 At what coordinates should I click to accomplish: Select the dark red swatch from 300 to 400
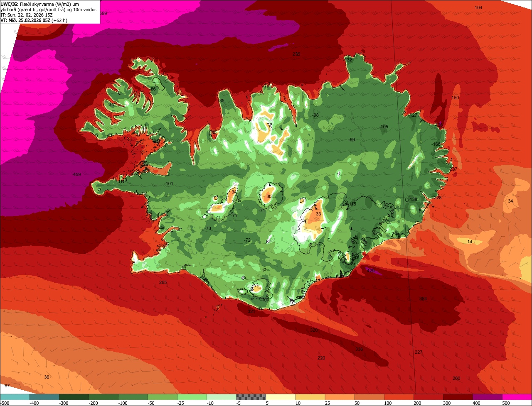458,397
